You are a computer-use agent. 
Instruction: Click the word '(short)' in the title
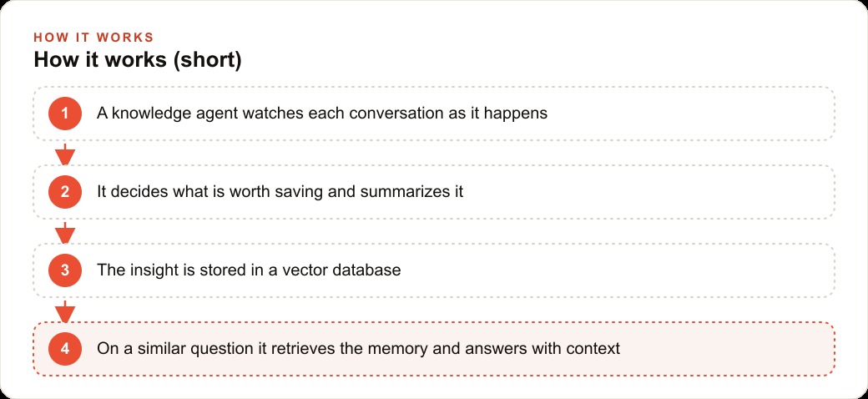pos(208,60)
